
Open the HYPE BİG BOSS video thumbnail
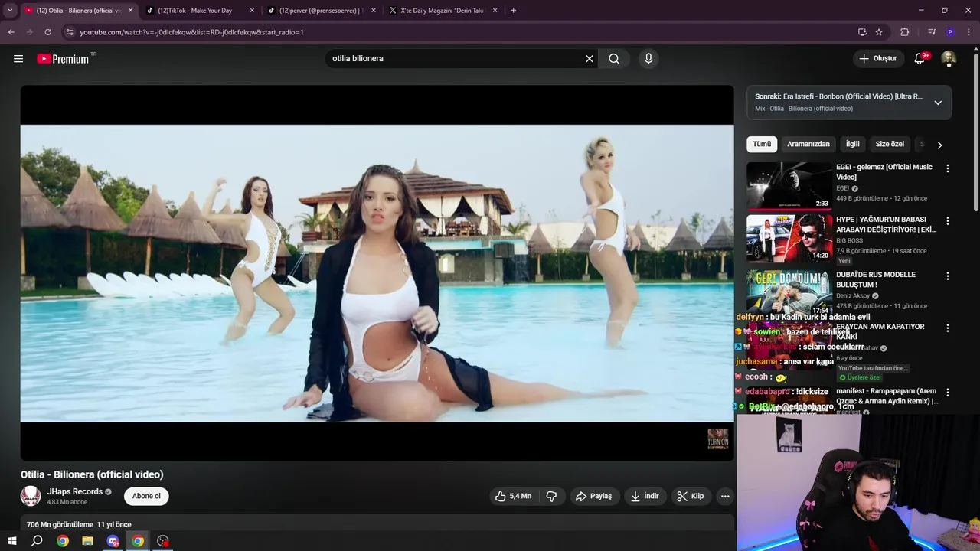click(x=789, y=239)
